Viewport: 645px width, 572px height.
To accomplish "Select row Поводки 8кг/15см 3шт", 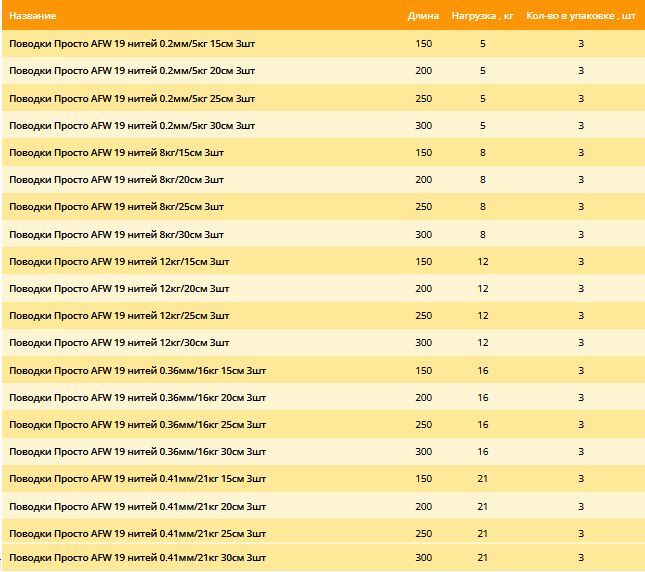I will [323, 153].
